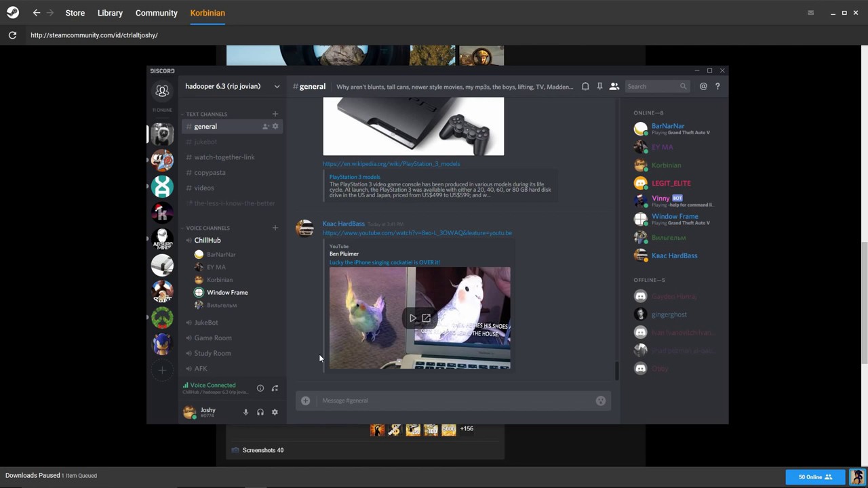This screenshot has height=488, width=868.
Task: Open Discord friends home icon
Action: [162, 91]
